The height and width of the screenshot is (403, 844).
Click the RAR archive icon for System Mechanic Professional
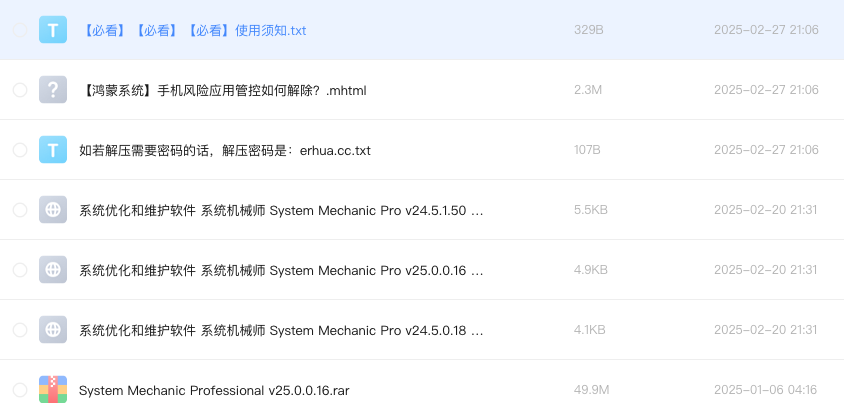53,390
